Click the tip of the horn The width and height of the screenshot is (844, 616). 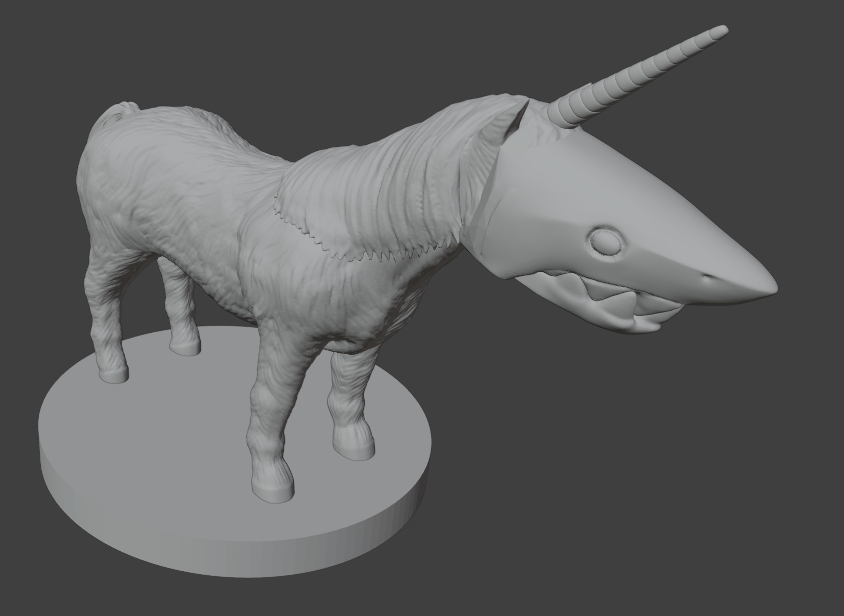[x=721, y=28]
